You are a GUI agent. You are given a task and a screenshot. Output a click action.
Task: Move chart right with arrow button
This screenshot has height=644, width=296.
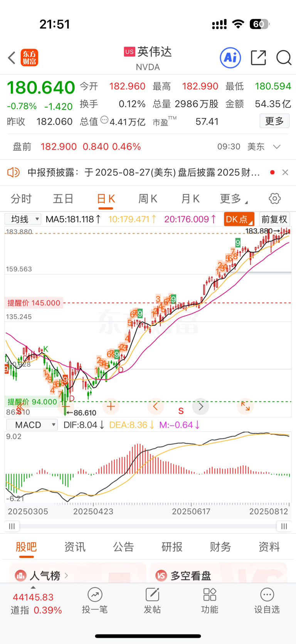click(x=201, y=406)
